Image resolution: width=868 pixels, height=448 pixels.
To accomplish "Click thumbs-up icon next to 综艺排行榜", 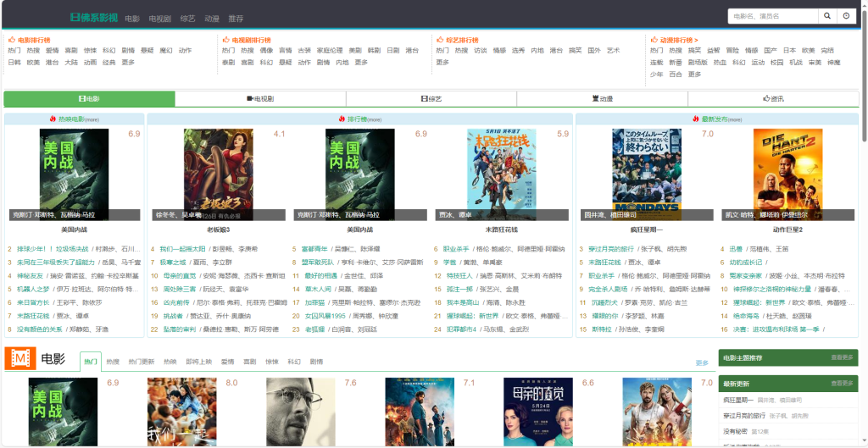I will (x=439, y=40).
